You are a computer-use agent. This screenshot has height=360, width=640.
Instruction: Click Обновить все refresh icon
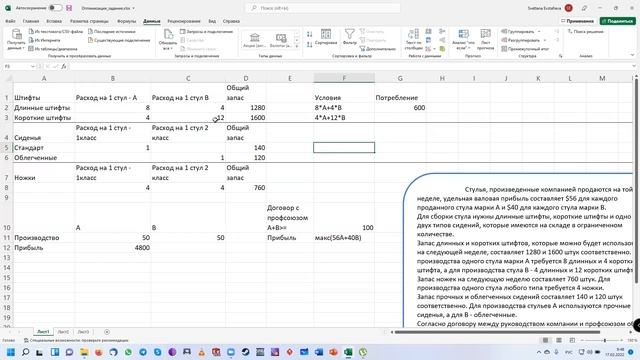168,35
